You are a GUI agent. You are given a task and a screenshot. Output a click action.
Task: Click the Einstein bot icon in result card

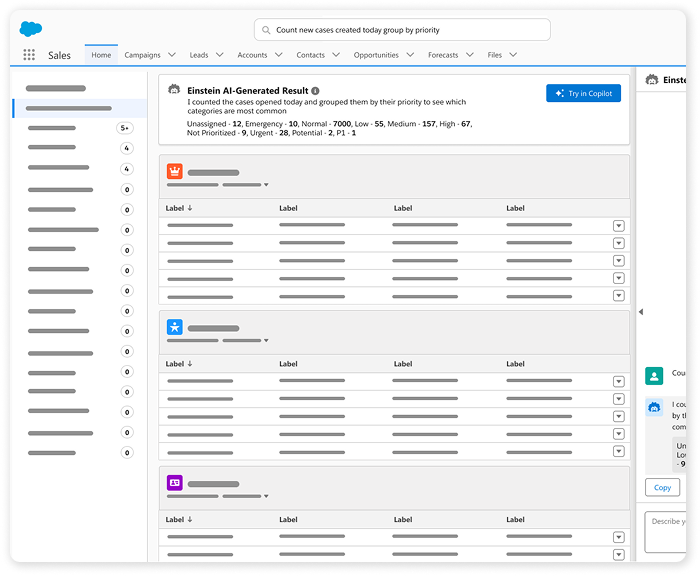pos(175,90)
